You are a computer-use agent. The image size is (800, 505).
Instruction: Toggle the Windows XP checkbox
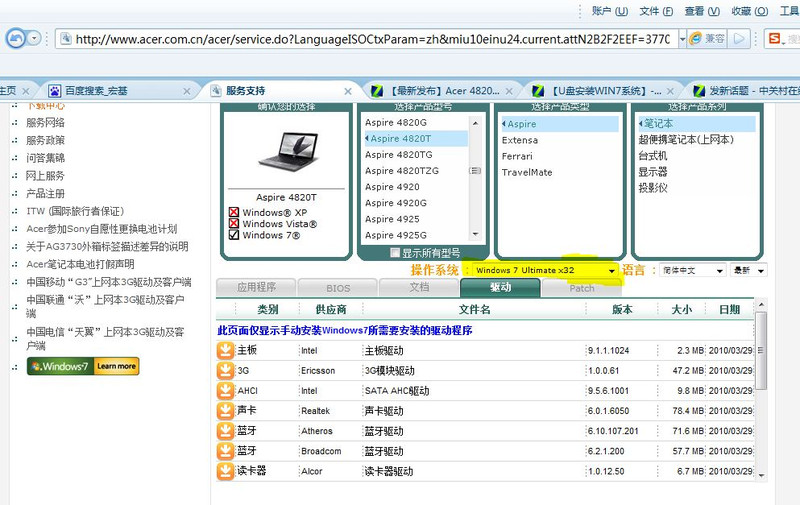pos(234,213)
